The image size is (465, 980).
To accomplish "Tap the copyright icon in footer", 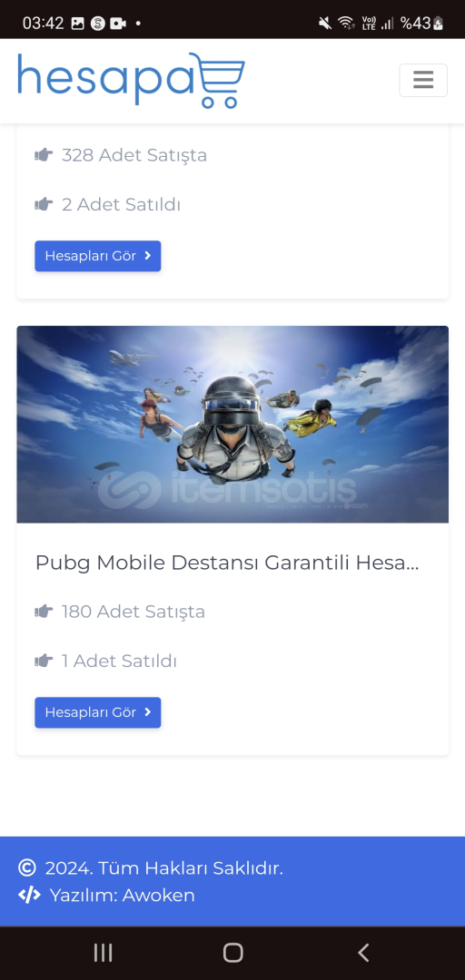I will [x=27, y=867].
